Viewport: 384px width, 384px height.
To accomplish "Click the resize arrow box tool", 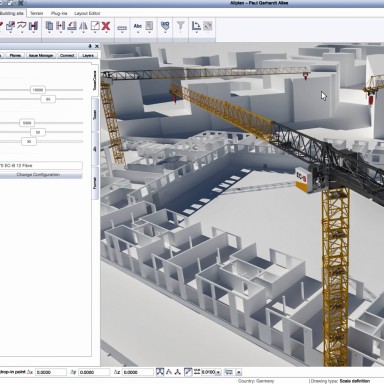I will pyautogui.click(x=95, y=26).
